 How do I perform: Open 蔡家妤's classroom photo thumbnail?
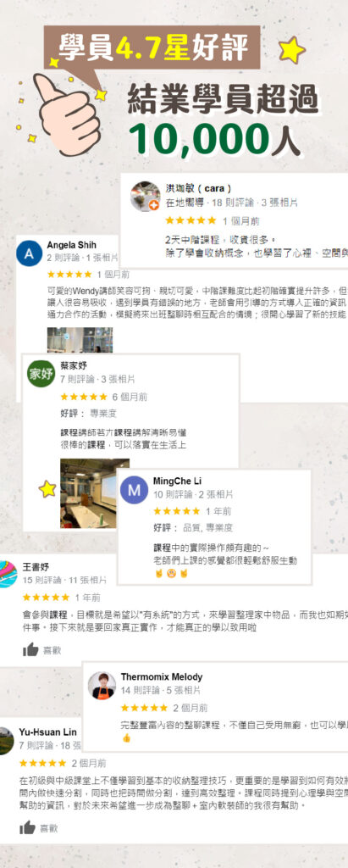[x=89, y=493]
